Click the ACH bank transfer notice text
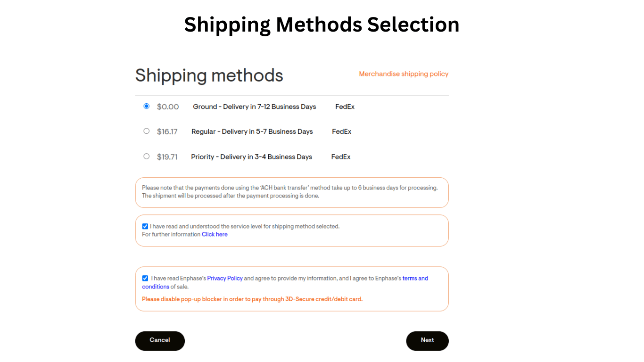 click(290, 192)
